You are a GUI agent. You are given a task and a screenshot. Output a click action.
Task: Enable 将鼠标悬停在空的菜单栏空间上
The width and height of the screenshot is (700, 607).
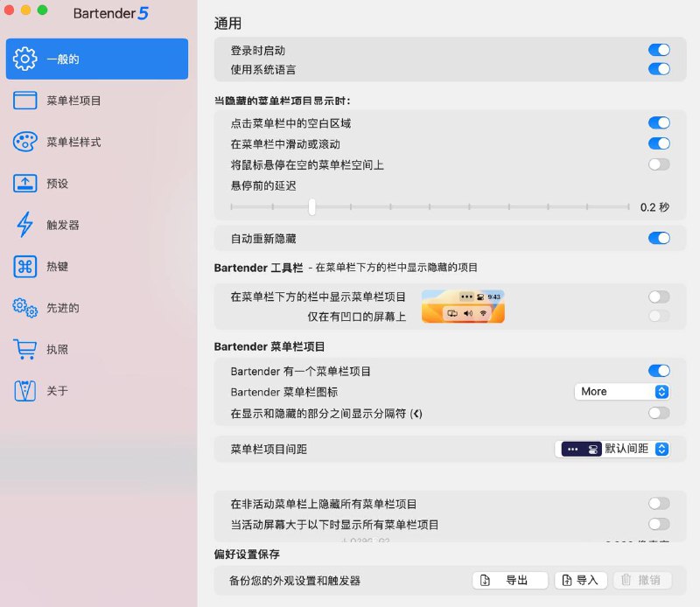[x=659, y=164]
